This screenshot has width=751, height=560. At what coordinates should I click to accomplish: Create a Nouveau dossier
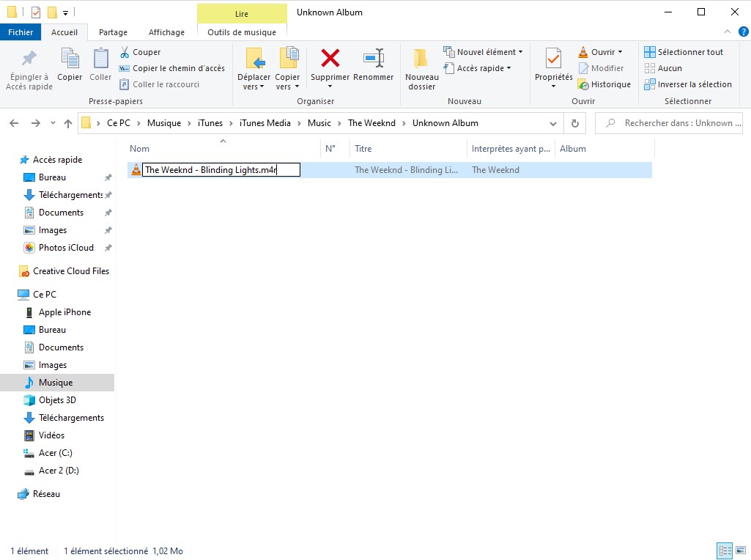(422, 70)
